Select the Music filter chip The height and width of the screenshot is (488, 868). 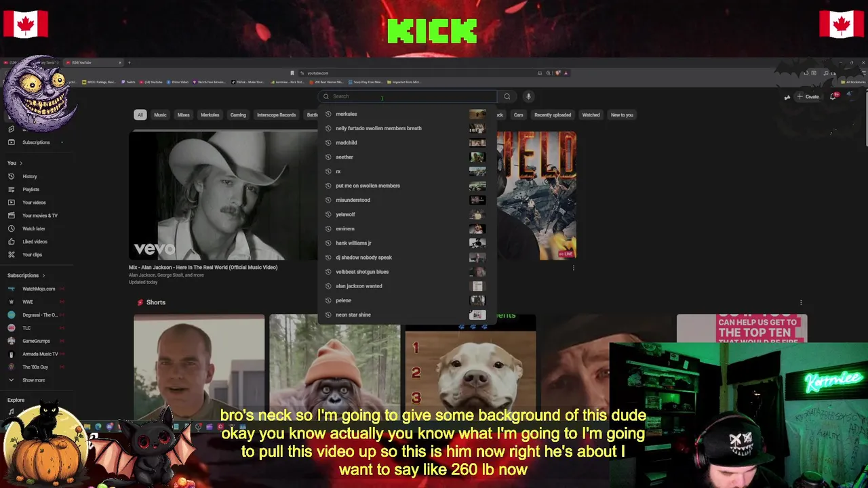pos(160,115)
